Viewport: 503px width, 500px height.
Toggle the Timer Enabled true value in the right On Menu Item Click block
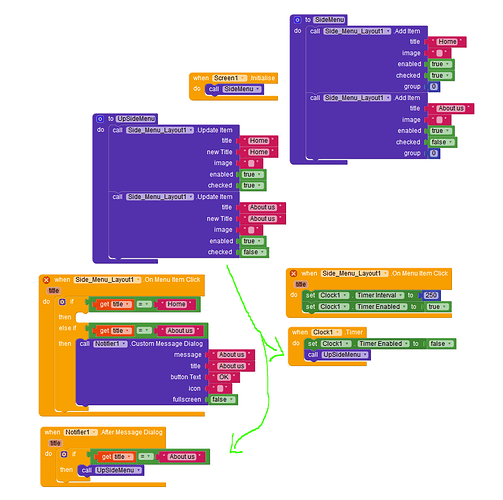pos(439,307)
